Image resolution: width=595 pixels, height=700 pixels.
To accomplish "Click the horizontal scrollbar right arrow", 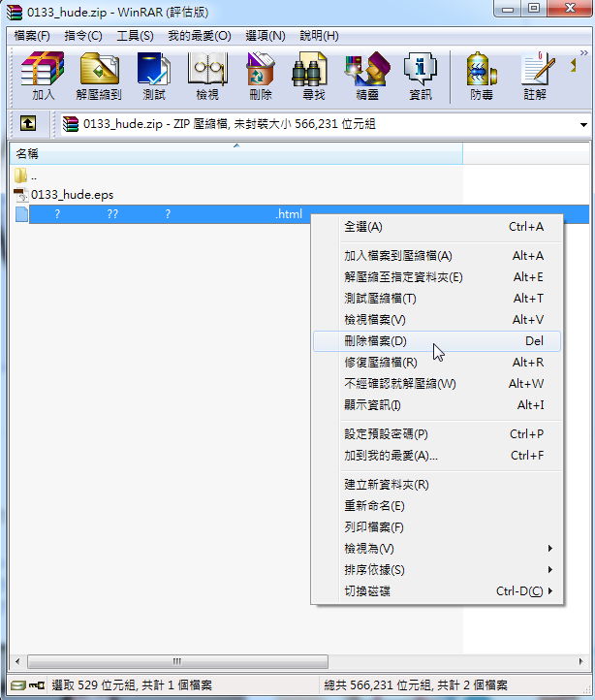I will click(x=581, y=661).
